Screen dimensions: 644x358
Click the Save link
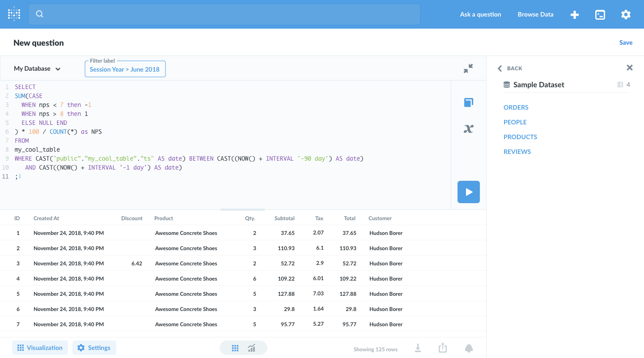(626, 43)
